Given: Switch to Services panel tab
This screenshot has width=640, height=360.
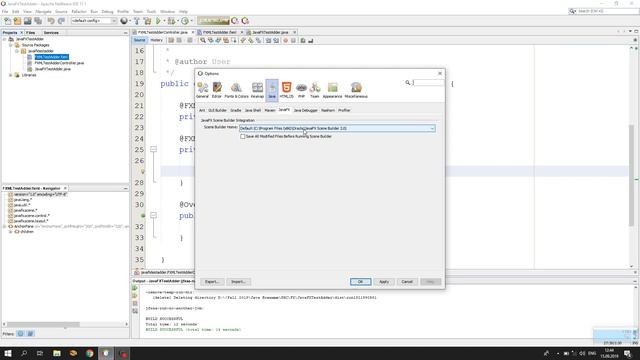Looking at the screenshot, I should point(51,32).
